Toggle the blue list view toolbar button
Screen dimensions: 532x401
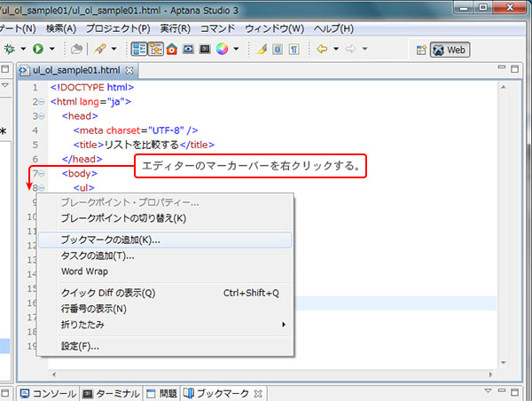139,49
